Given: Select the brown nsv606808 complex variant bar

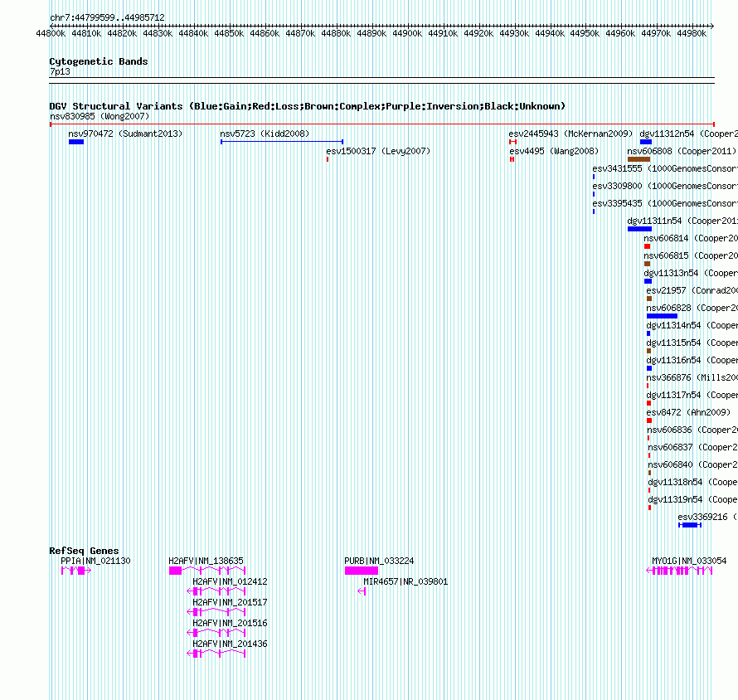Looking at the screenshot, I should pos(638,159).
